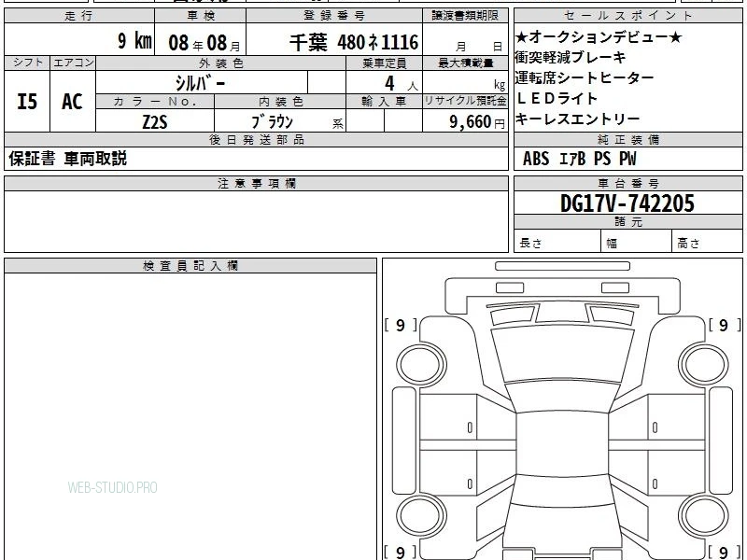Click lower-right tire in the car diagram
This screenshot has width=747, height=560.
click(x=703, y=515)
